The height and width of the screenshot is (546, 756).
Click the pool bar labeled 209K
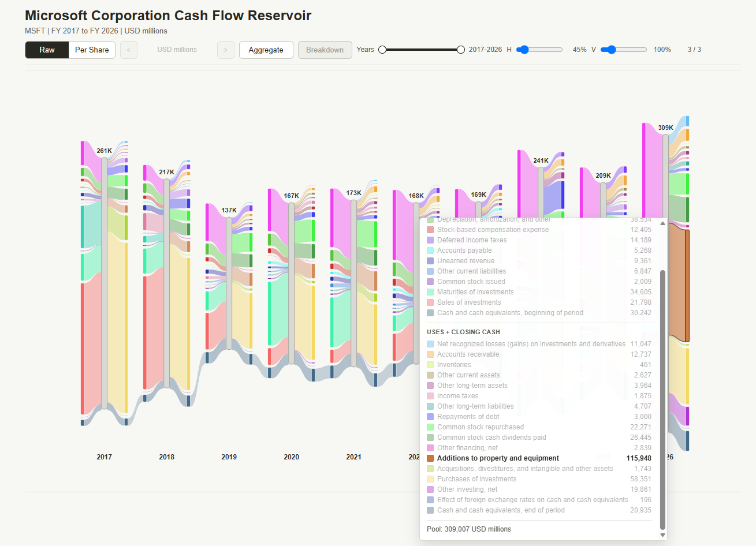click(x=604, y=200)
